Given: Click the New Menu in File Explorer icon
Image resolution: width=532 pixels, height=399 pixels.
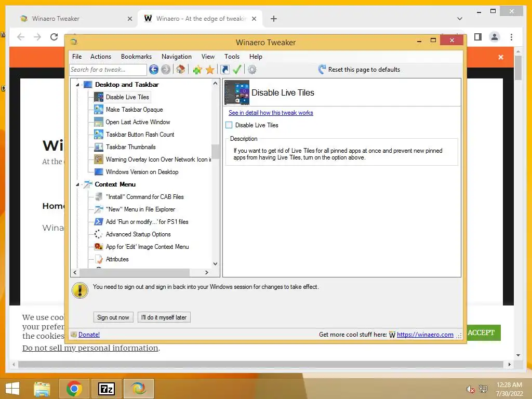Looking at the screenshot, I should pyautogui.click(x=99, y=209).
